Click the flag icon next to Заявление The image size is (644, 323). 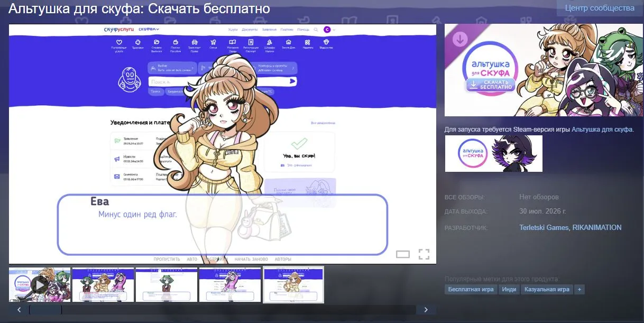point(116,141)
